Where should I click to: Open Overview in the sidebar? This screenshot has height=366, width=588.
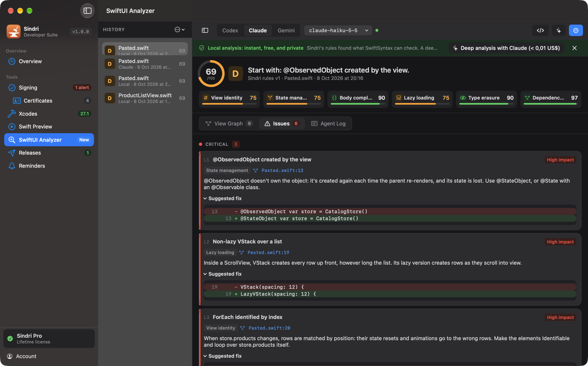click(x=49, y=61)
